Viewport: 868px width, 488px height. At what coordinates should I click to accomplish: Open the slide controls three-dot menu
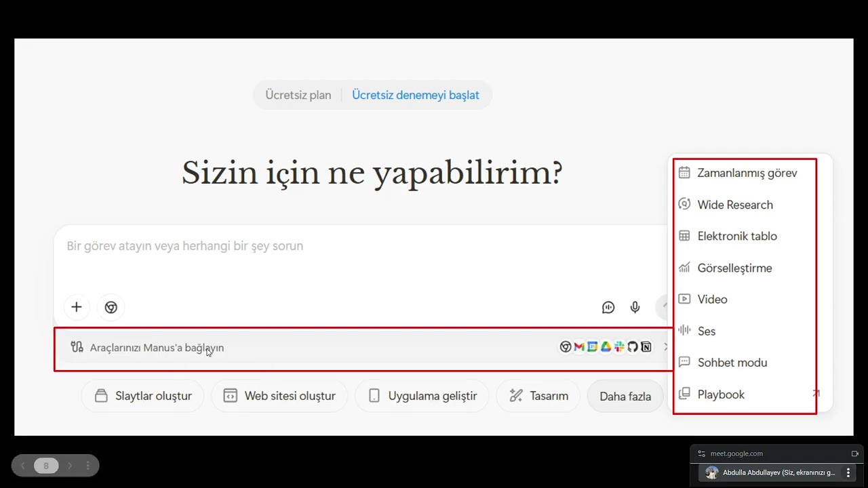[x=87, y=466]
